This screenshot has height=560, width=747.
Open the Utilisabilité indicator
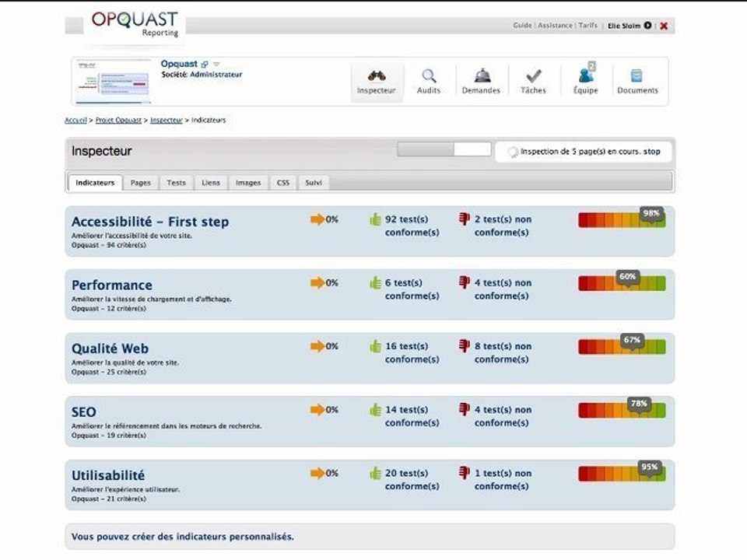pos(108,475)
